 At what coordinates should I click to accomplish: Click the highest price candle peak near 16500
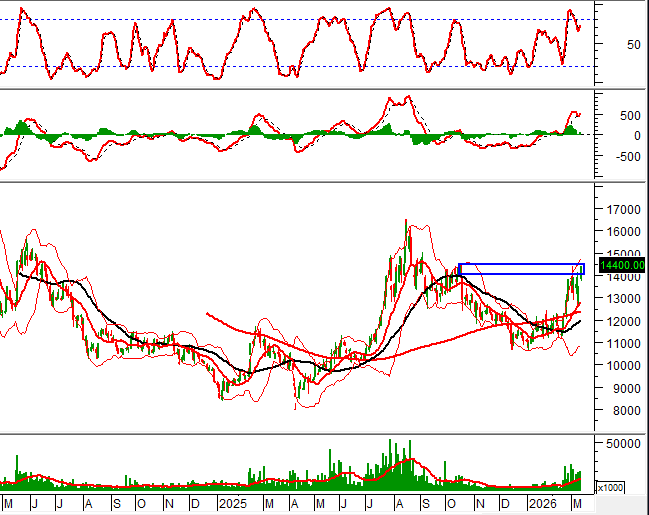(x=406, y=222)
